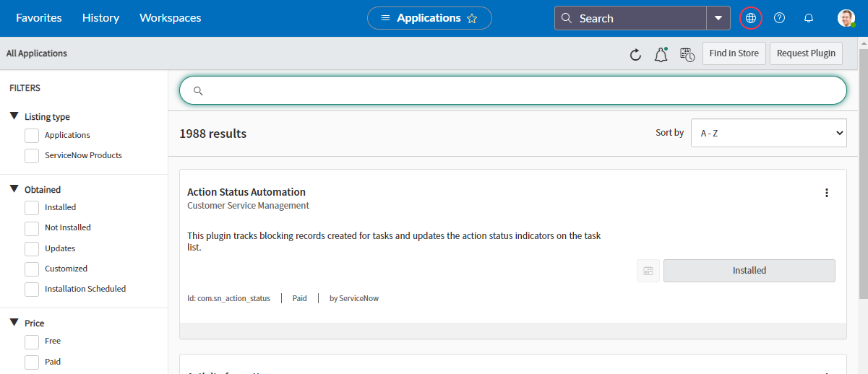Click into the applications search field
The height and width of the screenshot is (374, 868).
pos(513,90)
